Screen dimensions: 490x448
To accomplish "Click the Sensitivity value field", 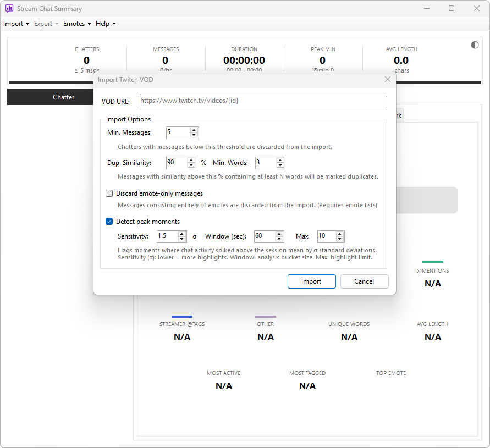I will tap(168, 236).
